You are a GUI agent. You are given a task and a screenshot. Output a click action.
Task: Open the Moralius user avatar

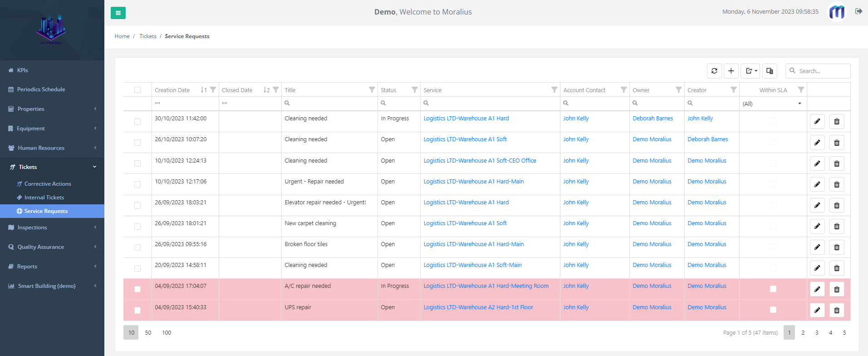pos(837,12)
